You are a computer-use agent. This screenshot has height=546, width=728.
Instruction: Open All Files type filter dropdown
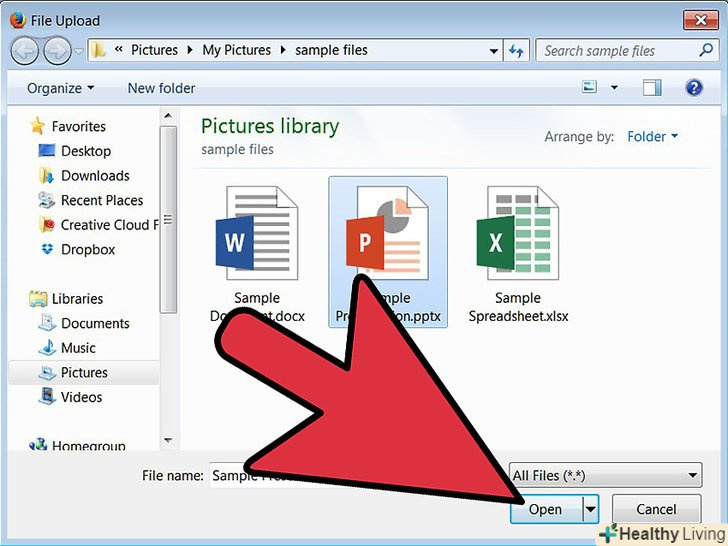[x=605, y=475]
